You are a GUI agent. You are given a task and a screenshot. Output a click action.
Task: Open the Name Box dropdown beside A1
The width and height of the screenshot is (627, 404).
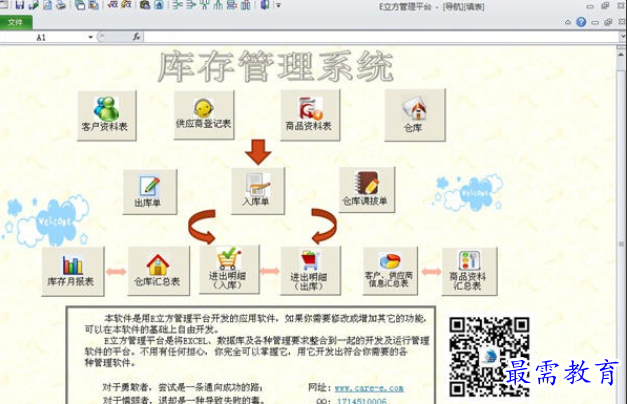pyautogui.click(x=90, y=37)
